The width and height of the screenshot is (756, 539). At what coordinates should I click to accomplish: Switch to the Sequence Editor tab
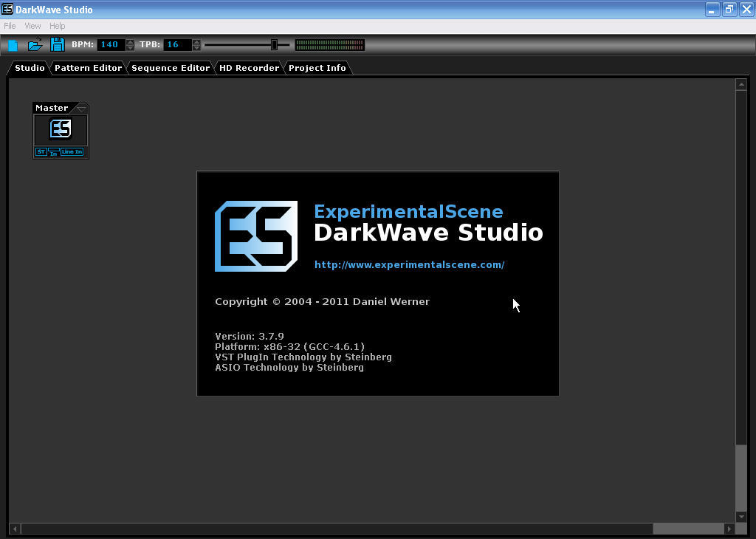coord(170,67)
